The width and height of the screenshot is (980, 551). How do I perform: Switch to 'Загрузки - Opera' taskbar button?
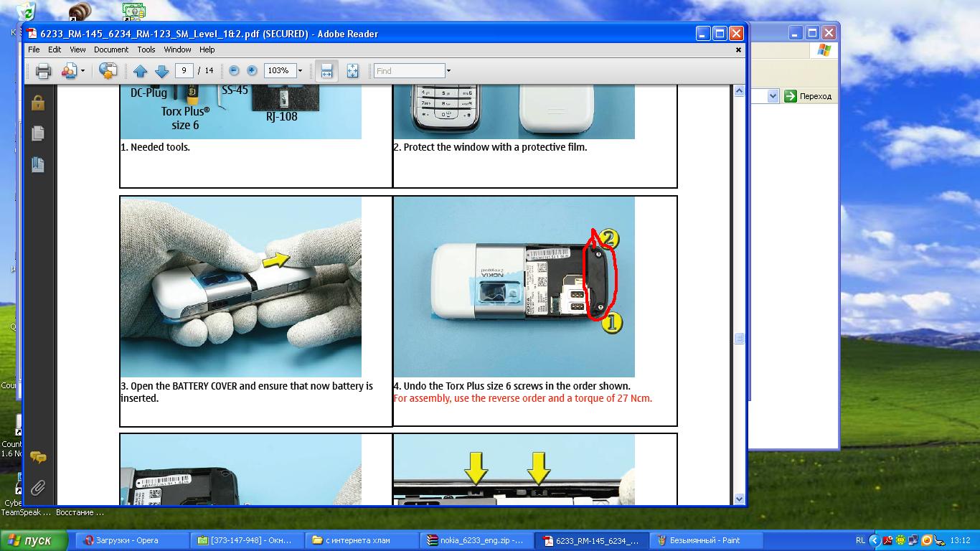click(x=131, y=540)
